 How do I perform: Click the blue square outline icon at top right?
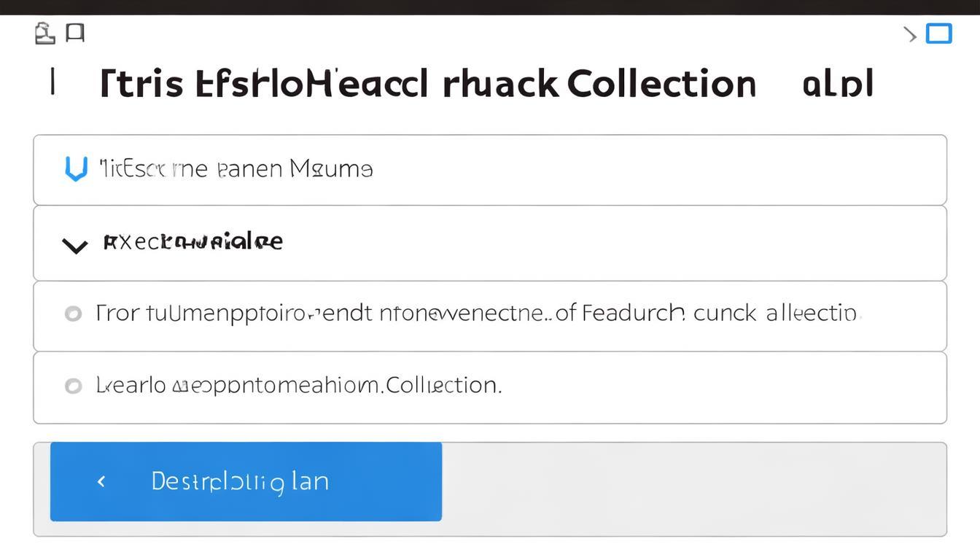(938, 34)
